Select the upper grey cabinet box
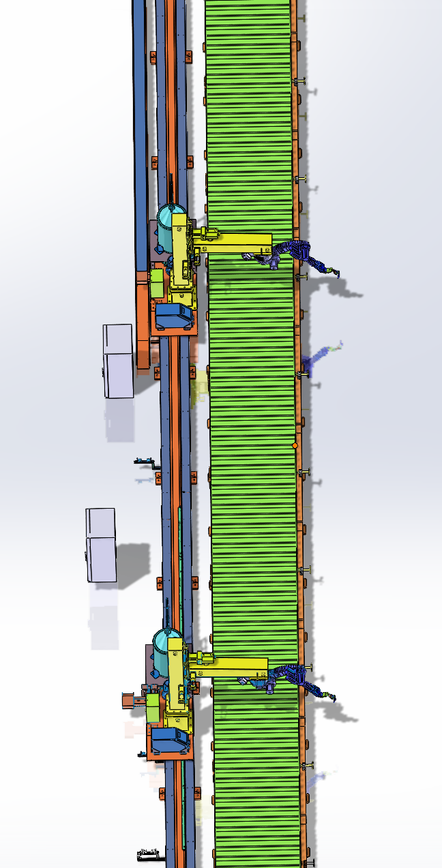442x868 pixels. 118,360
